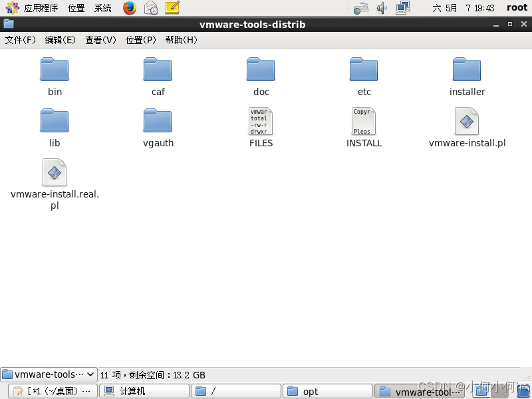Open the 编辑(E) menu

pos(60,40)
